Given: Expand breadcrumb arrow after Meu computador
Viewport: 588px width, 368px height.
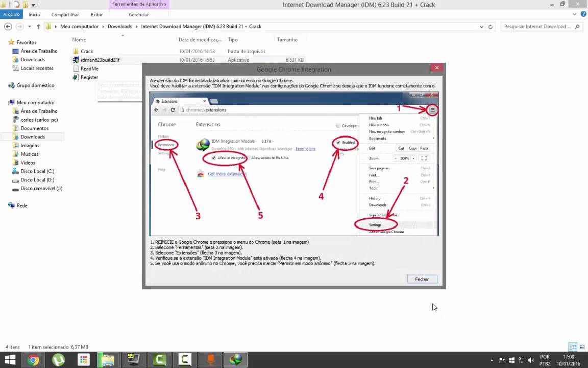Looking at the screenshot, I should (x=103, y=27).
